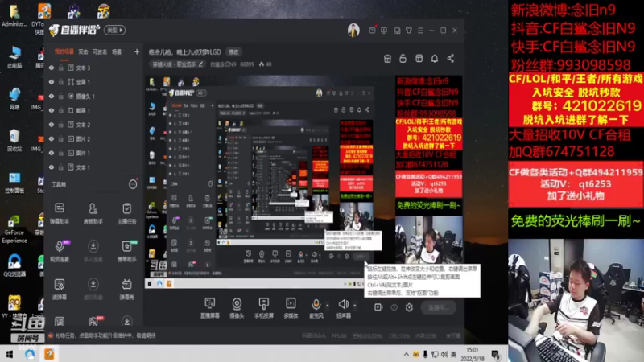Switch to the 可改名 scene tab
Viewport: 644px width, 362px height.
(100, 51)
